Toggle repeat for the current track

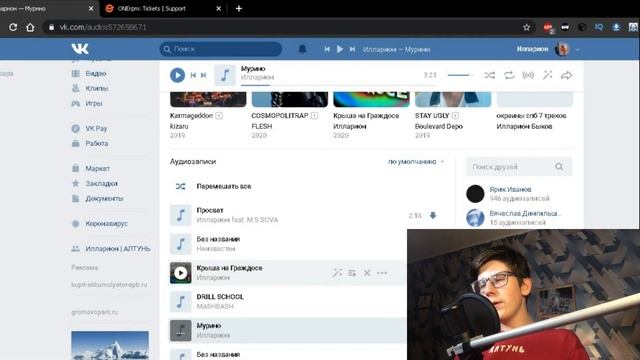[x=509, y=75]
